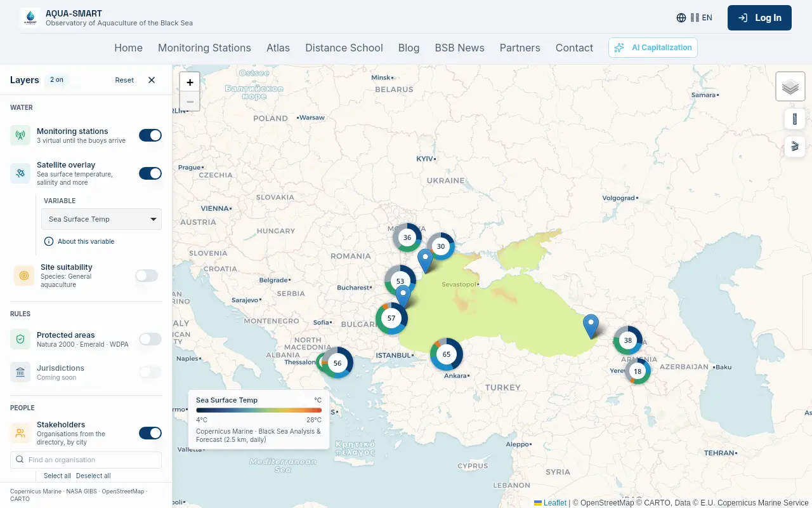
Task: Close the Layers panel
Action: [152, 80]
